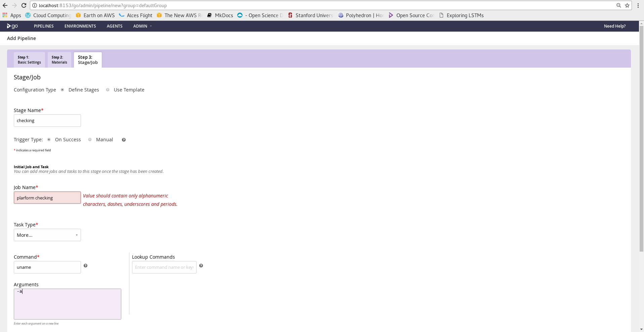
Task: Open the Apps grid icon in bookmarks bar
Action: point(5,15)
